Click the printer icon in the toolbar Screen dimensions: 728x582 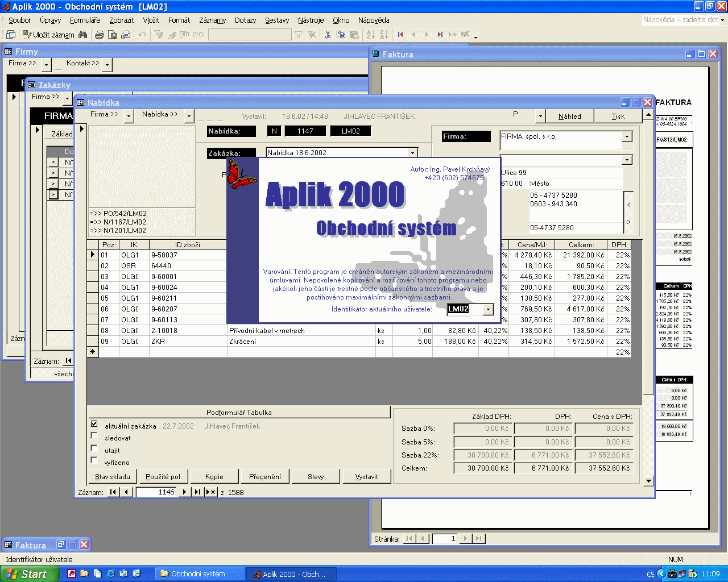point(100,35)
